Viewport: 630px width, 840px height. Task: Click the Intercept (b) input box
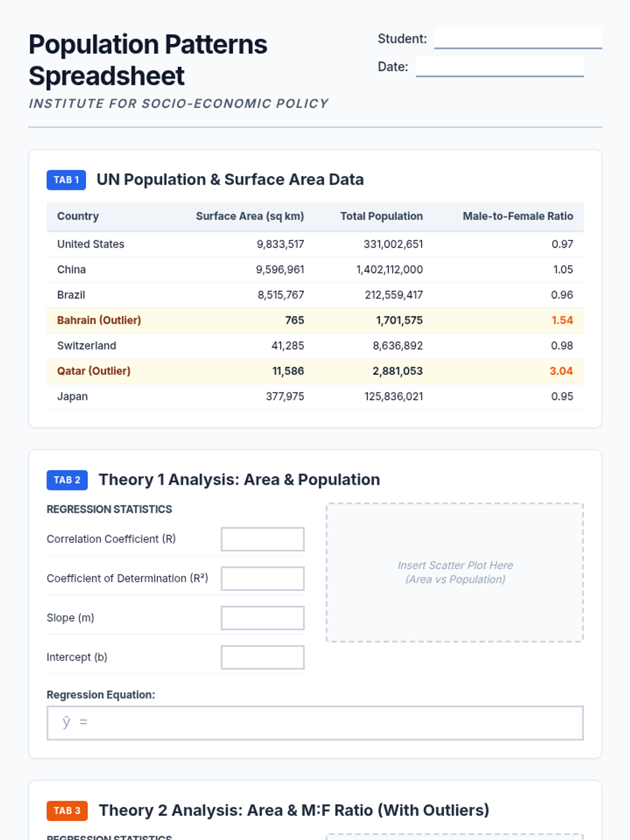click(x=262, y=657)
